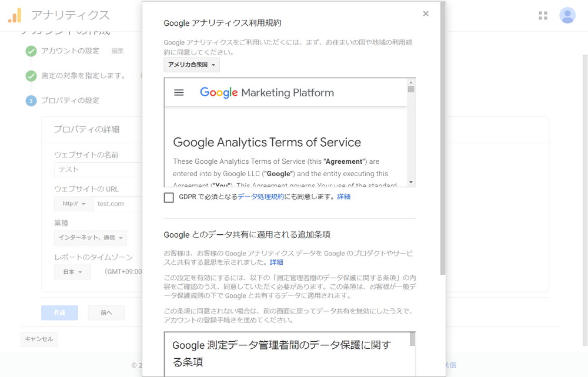Click the data protection frame scrollbar thumb
The height and width of the screenshot is (377, 588).
click(413, 339)
